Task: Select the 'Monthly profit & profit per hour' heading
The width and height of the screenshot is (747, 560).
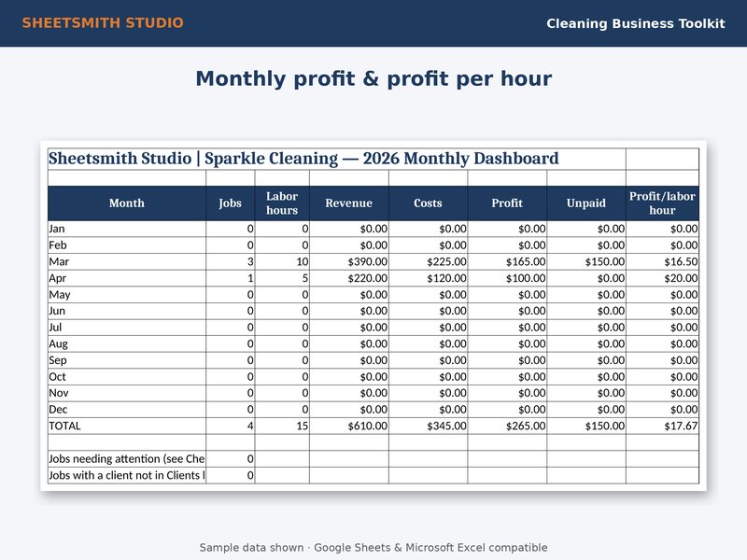Action: point(373,78)
